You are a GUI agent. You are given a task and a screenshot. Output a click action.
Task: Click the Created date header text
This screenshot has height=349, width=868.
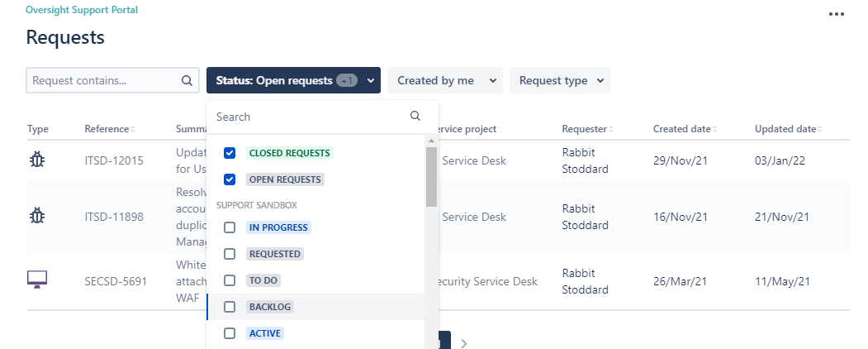681,129
